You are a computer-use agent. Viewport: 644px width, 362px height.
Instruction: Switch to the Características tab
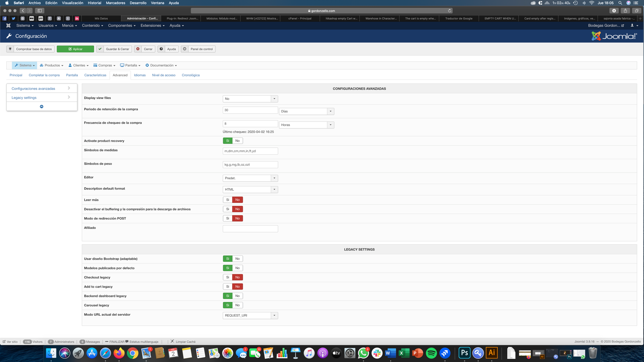pos(95,75)
